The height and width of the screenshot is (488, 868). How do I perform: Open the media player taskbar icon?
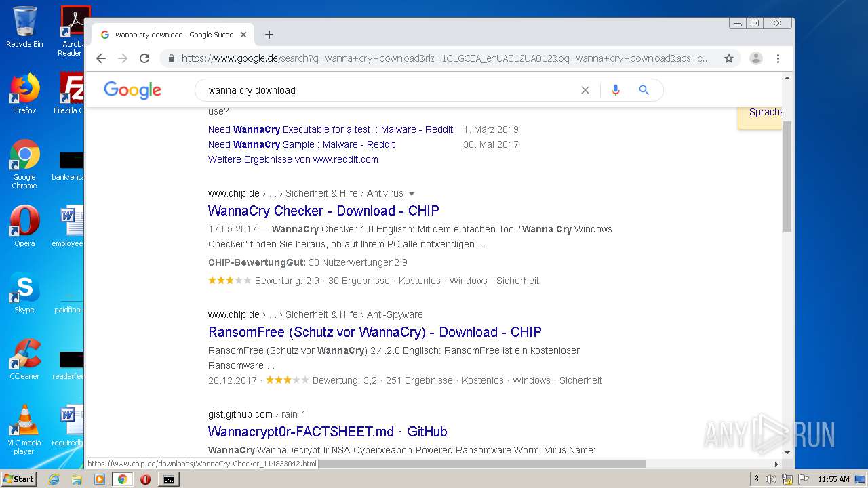(x=100, y=479)
